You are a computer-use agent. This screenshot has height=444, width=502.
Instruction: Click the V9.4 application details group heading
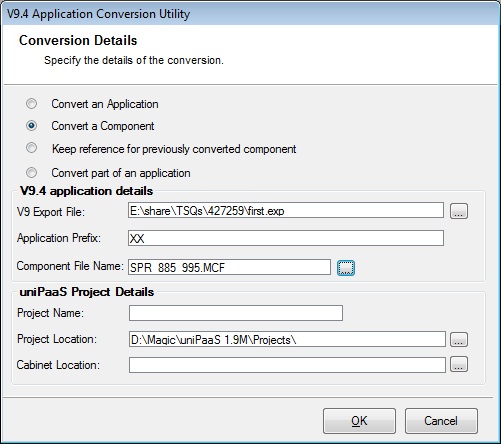tap(86, 191)
